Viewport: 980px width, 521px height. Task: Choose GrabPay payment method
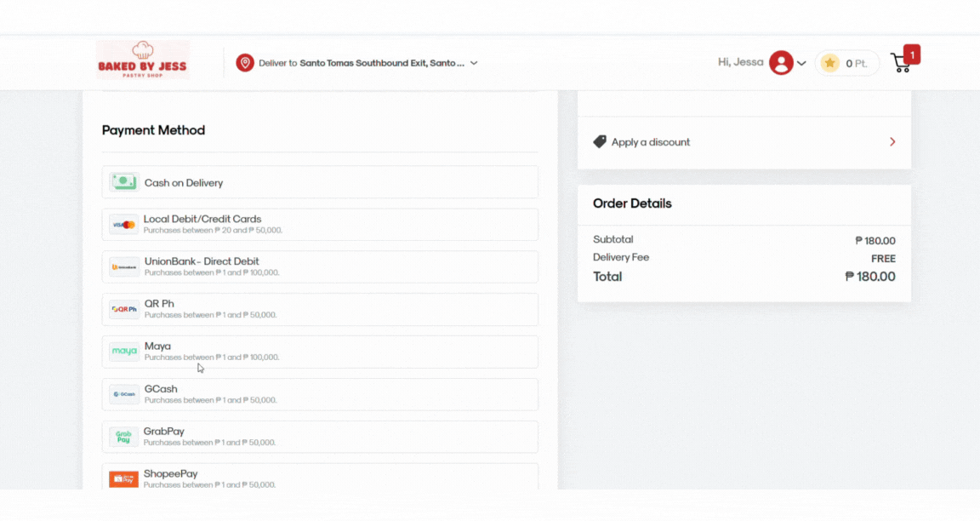click(x=320, y=437)
